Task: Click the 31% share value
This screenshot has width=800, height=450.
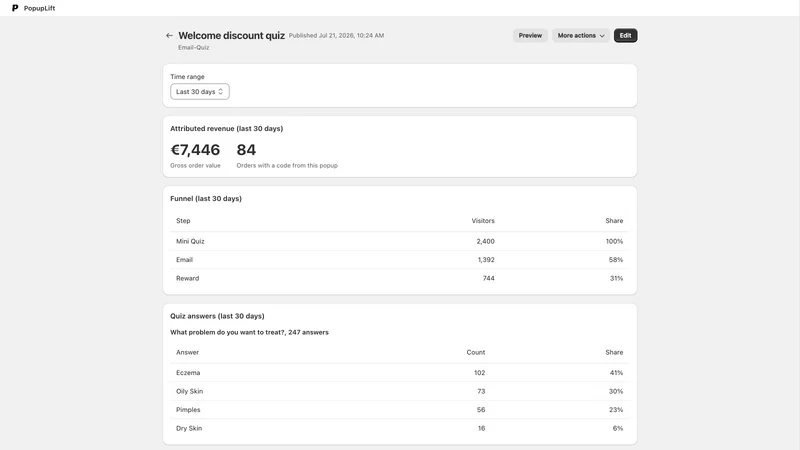Action: point(616,278)
